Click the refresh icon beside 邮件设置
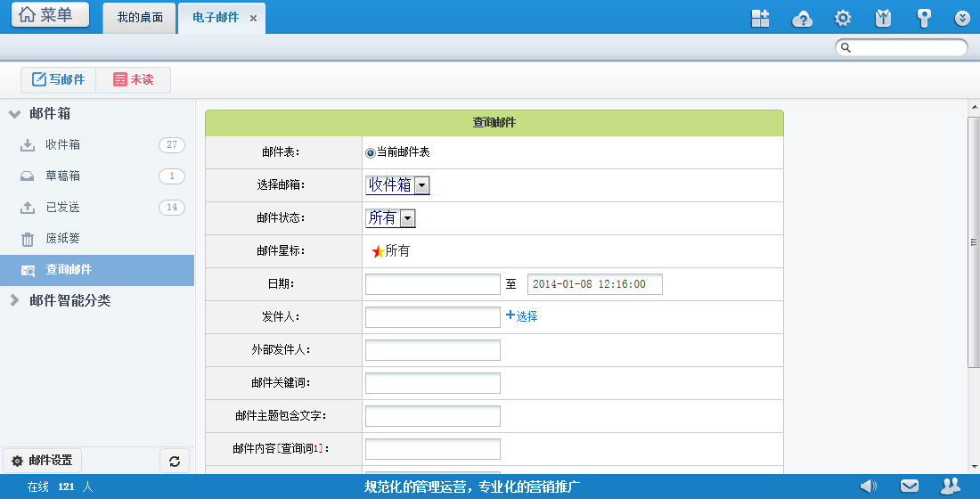The image size is (980, 499). pyautogui.click(x=175, y=461)
